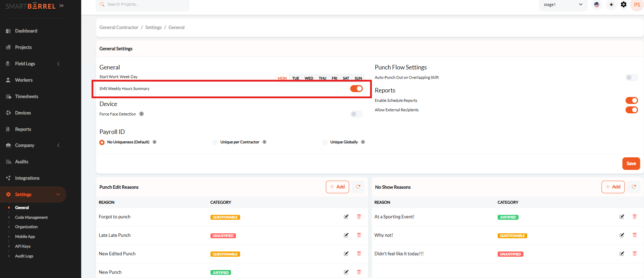This screenshot has height=278, width=644.
Task: Click the New Punch reason text
Action: click(x=110, y=272)
